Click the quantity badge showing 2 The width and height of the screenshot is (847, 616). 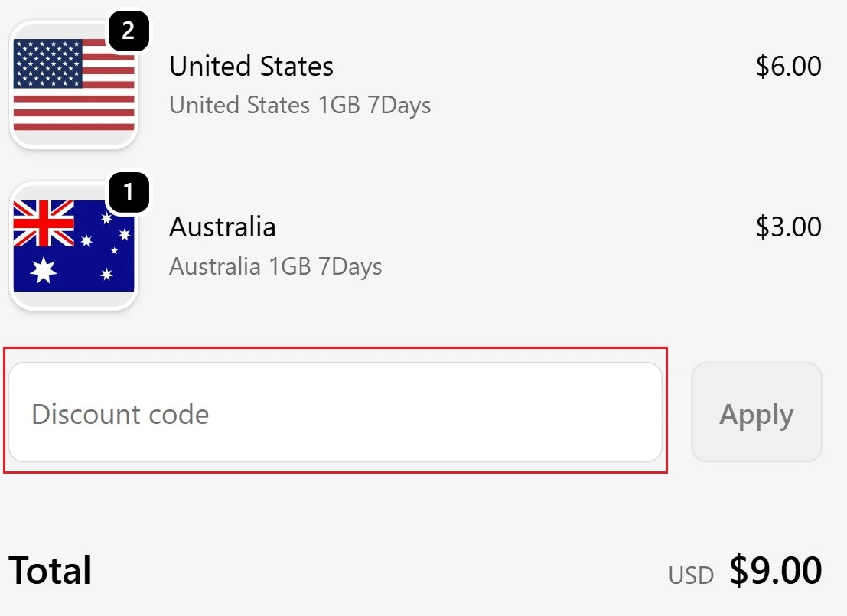pyautogui.click(x=128, y=31)
